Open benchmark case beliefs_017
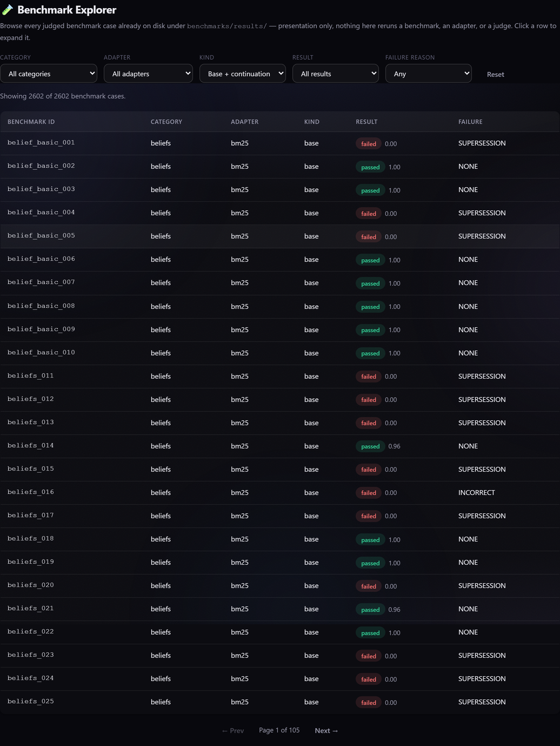 pos(280,516)
